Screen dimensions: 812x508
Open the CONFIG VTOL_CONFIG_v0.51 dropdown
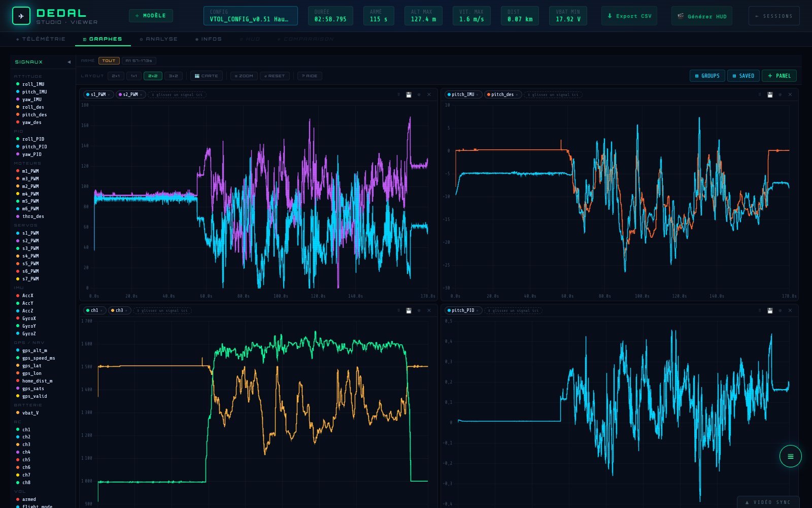pyautogui.click(x=251, y=16)
